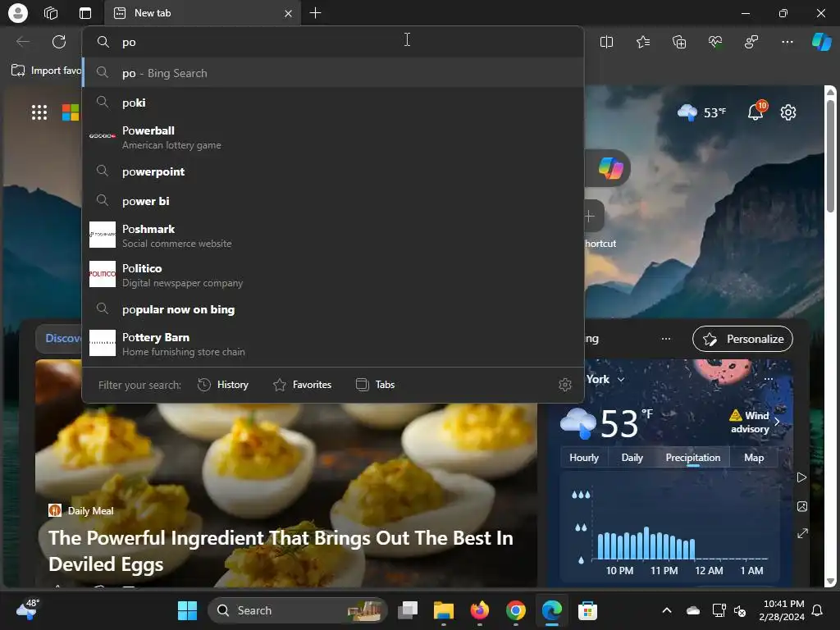Image resolution: width=840 pixels, height=630 pixels.
Task: Choose the poki suggestion
Action: click(x=333, y=103)
